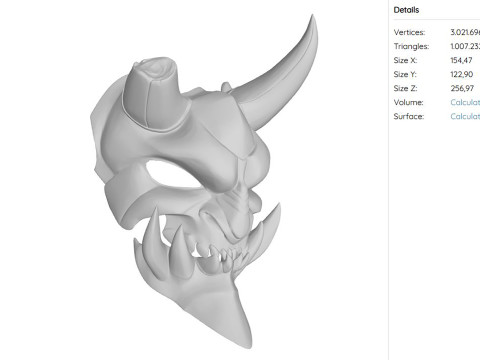480x360 pixels.
Task: Click the Size Y value 122,90
Action: pyautogui.click(x=462, y=74)
